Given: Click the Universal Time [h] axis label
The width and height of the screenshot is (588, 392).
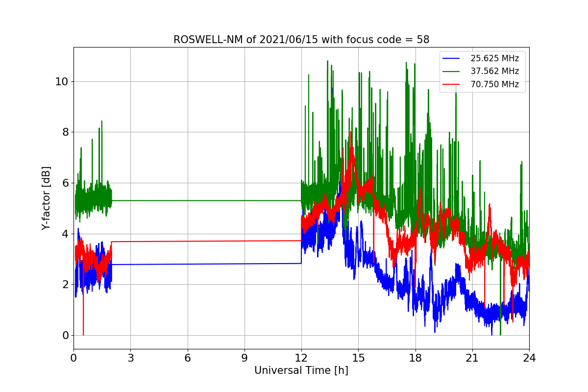Looking at the screenshot, I should tap(301, 371).
